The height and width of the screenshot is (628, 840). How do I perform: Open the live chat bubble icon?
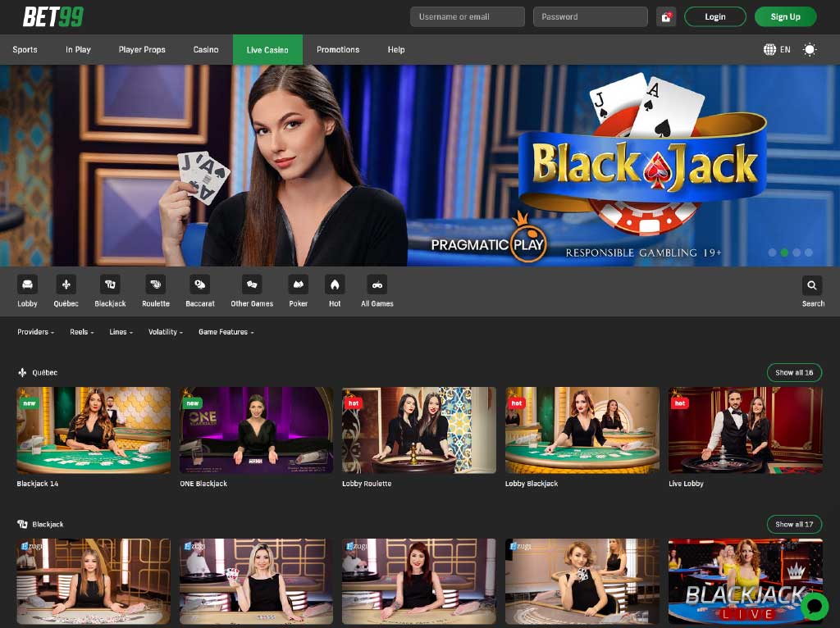(x=815, y=606)
